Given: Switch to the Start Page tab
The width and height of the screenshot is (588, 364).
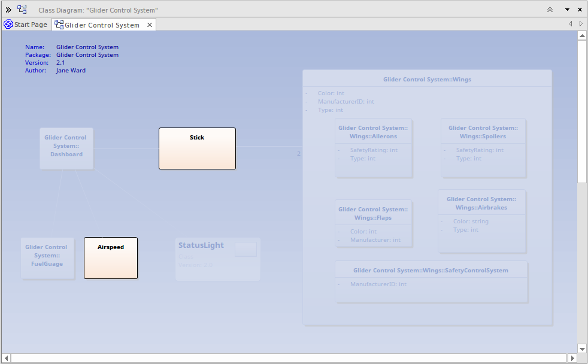Looking at the screenshot, I should click(x=27, y=25).
